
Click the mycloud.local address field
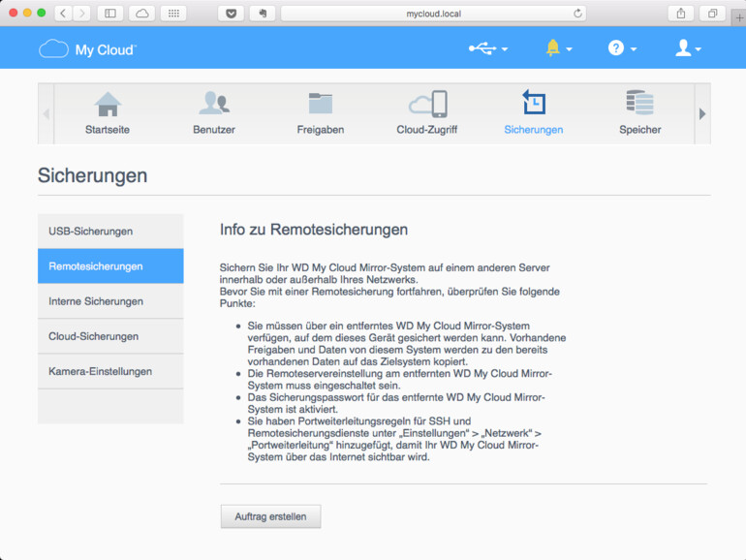(x=433, y=14)
